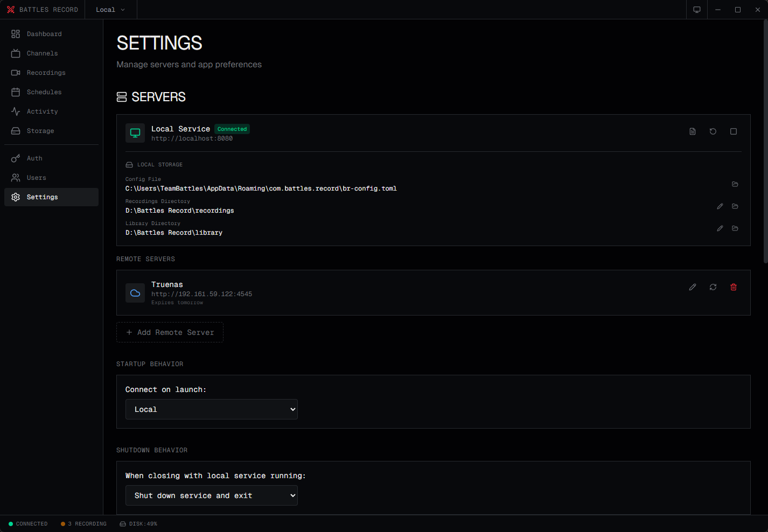Delete the Truenas remote server
The height and width of the screenshot is (532, 768).
pos(734,287)
